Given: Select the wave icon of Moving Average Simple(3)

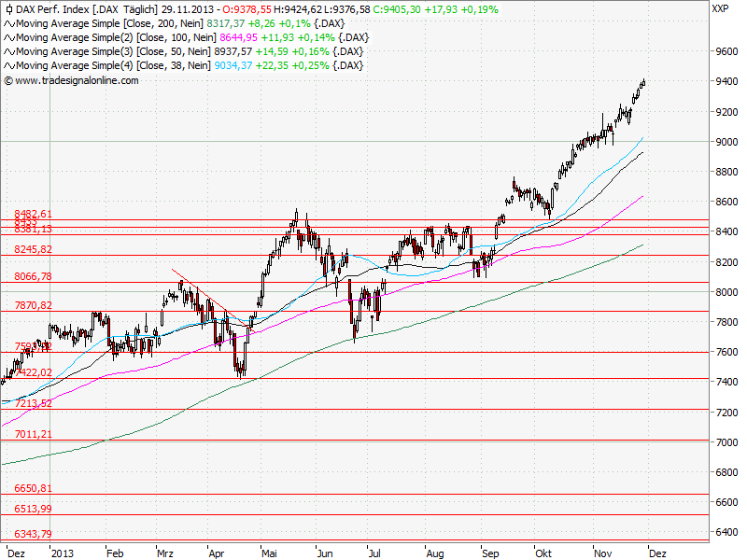Looking at the screenshot, I should point(9,51).
